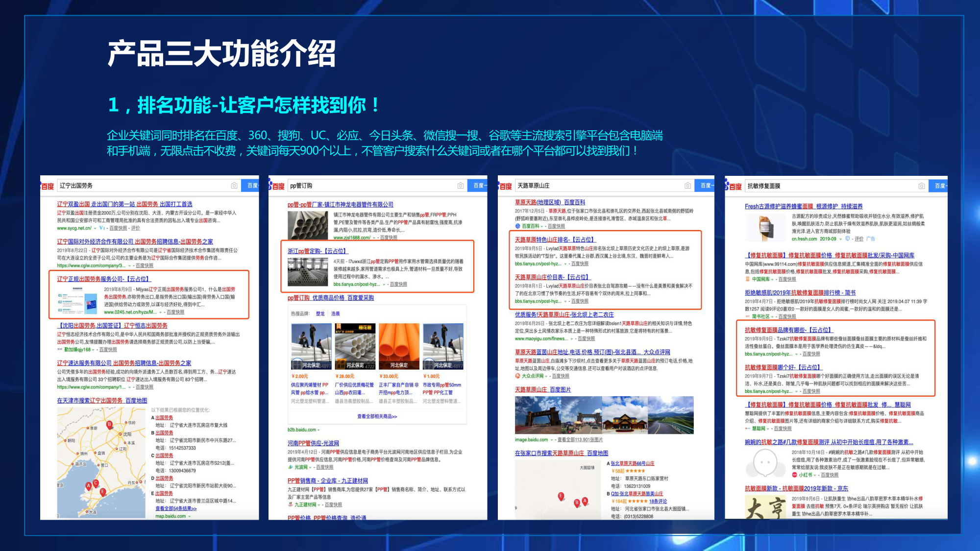
Task: Open result 抗敏修复面膜哪个好-【云占位】
Action: [x=784, y=367]
